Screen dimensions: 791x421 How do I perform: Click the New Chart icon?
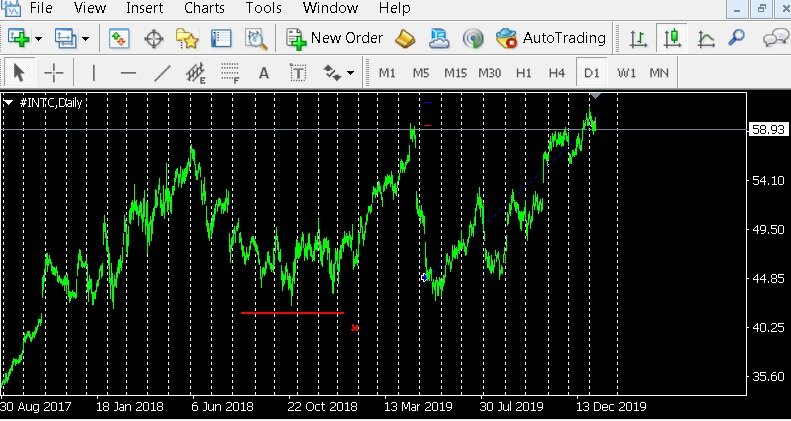tap(19, 38)
